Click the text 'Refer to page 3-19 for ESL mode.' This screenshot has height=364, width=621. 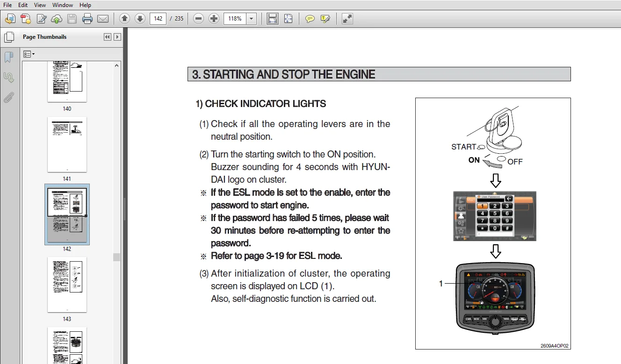[x=276, y=256]
